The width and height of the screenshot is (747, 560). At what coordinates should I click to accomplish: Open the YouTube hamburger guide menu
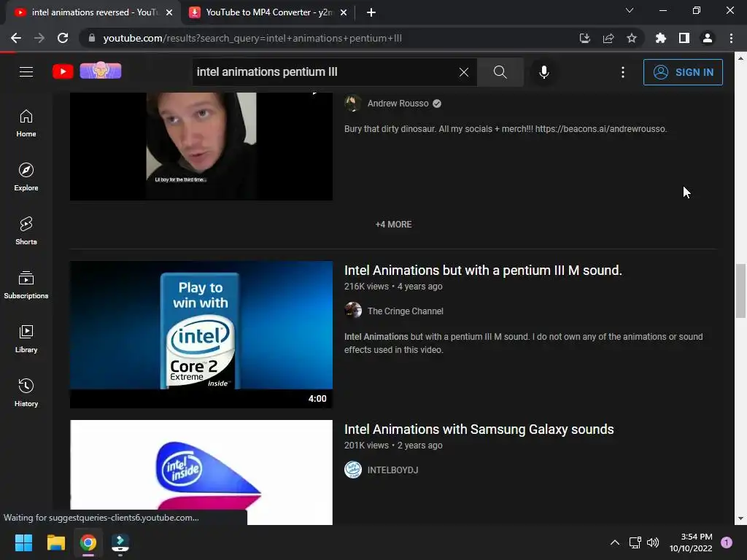coord(26,72)
